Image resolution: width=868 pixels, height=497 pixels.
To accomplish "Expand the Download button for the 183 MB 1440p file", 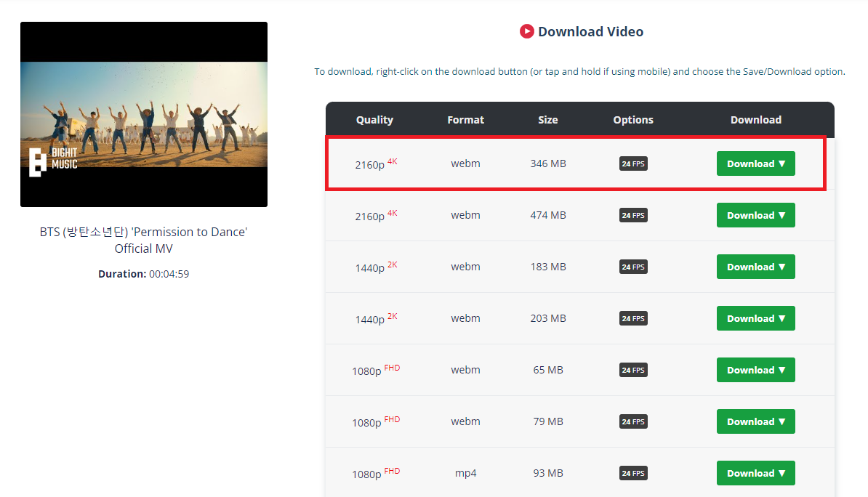I will click(x=755, y=267).
